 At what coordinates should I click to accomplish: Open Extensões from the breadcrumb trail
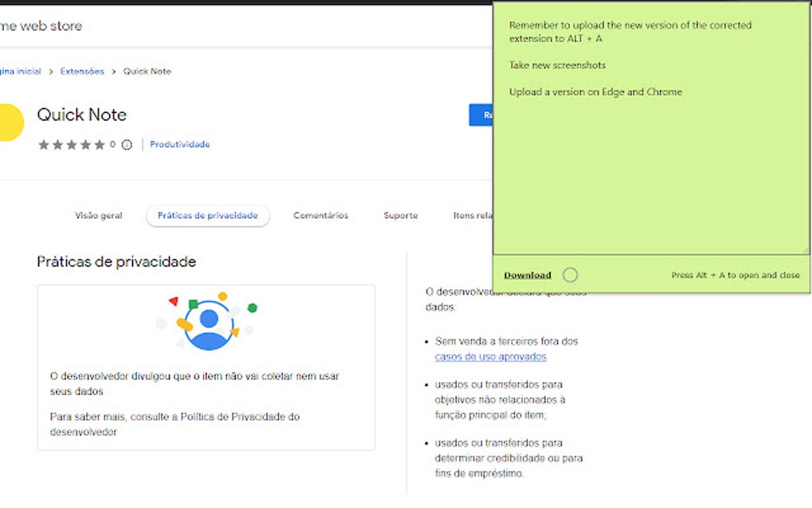(x=82, y=71)
